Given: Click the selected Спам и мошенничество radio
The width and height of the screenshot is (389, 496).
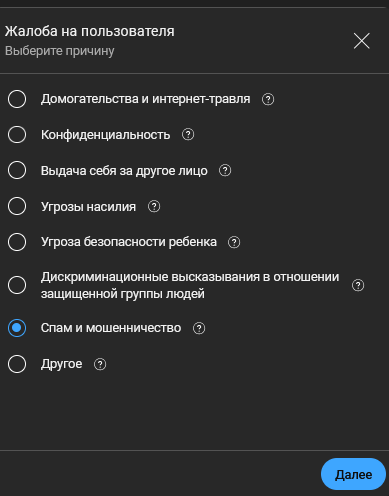Looking at the screenshot, I should pyautogui.click(x=17, y=328).
